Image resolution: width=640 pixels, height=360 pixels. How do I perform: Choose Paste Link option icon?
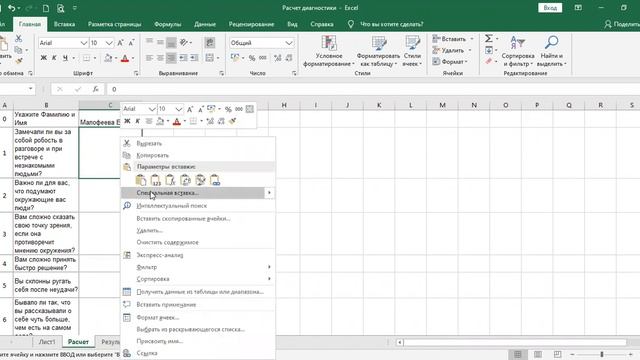(215, 180)
